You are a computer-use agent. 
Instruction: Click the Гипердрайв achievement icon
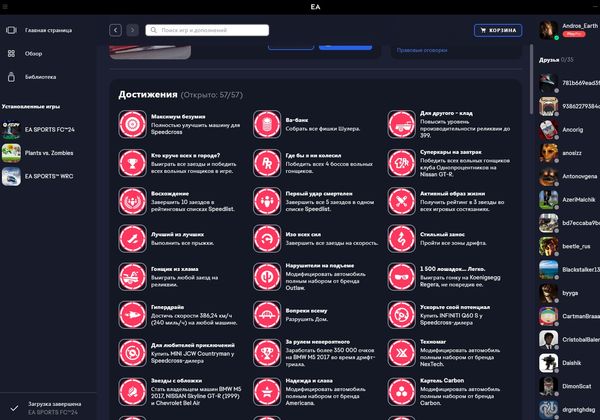tap(132, 315)
